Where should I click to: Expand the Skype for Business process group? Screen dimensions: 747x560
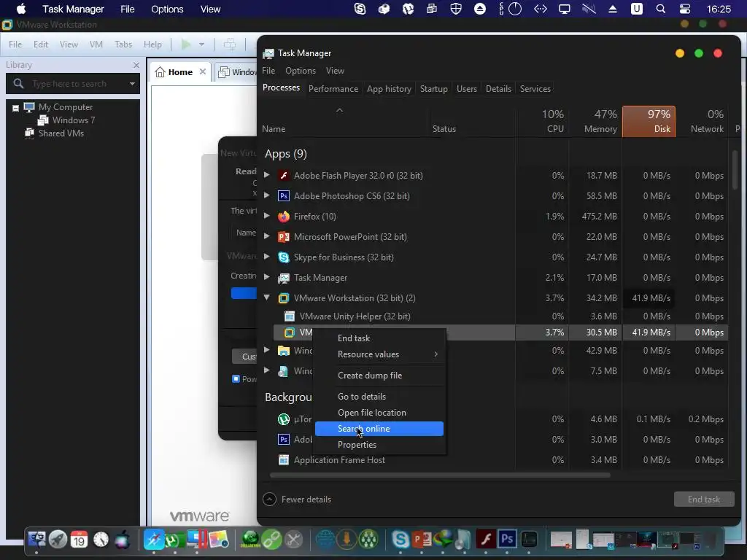point(267,257)
